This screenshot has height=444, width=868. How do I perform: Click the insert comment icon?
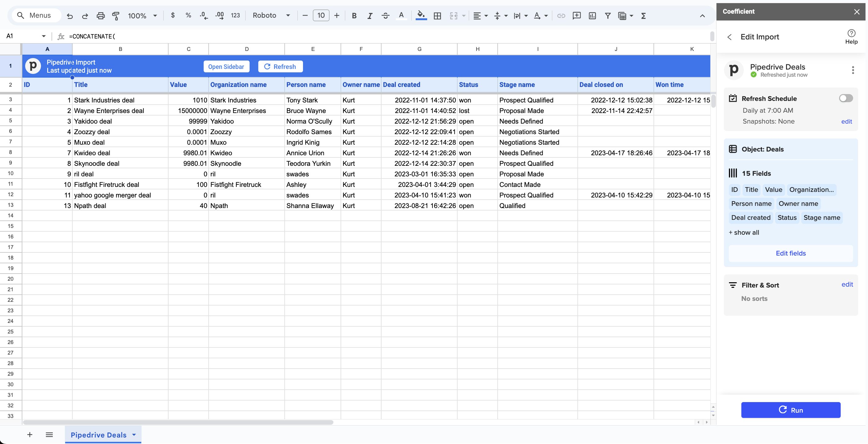click(576, 16)
